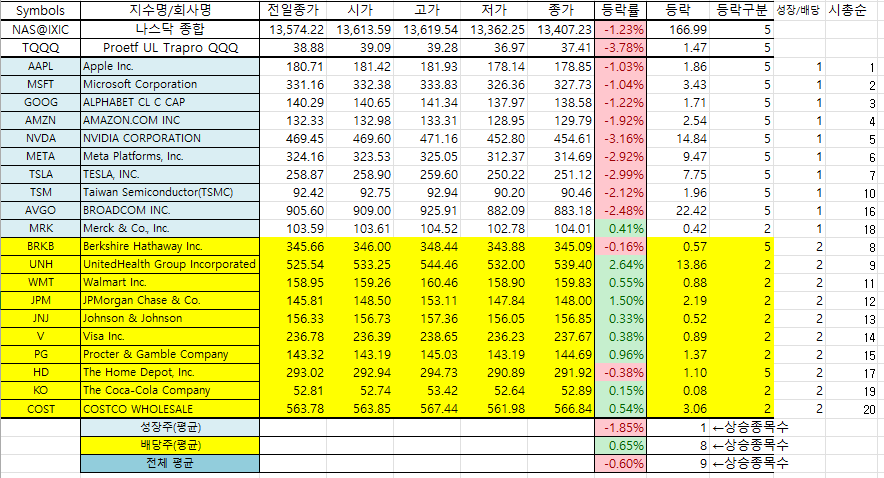Click NVDA change rate -3.16%
Image resolution: width=884 pixels, height=478 pixels.
tap(620, 139)
